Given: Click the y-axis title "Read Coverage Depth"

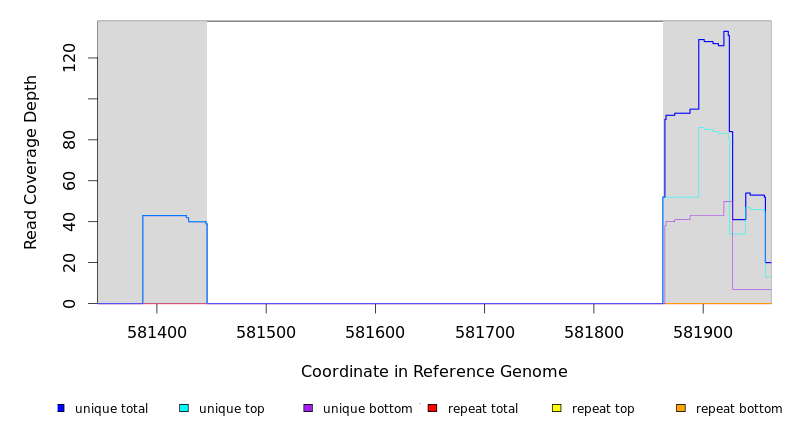Looking at the screenshot, I should tap(31, 162).
